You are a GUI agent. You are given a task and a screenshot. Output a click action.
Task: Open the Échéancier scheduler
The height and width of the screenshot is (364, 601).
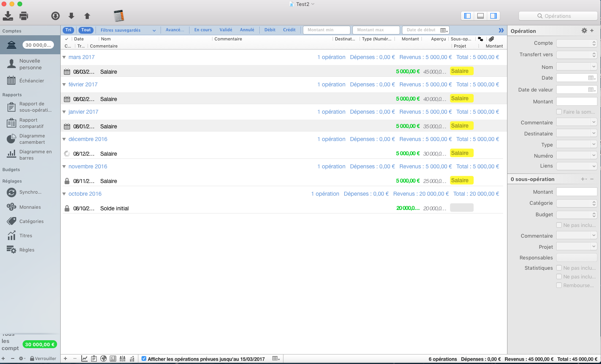click(31, 81)
